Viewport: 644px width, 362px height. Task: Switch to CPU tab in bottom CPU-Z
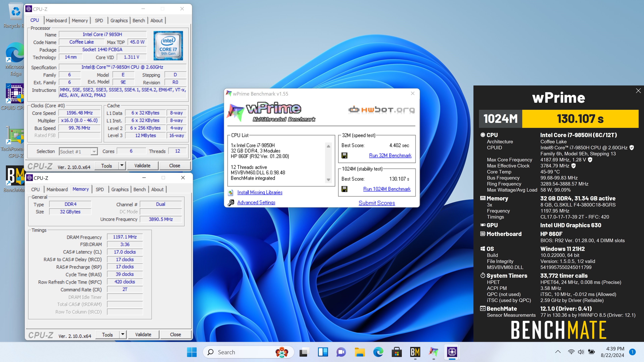click(35, 189)
